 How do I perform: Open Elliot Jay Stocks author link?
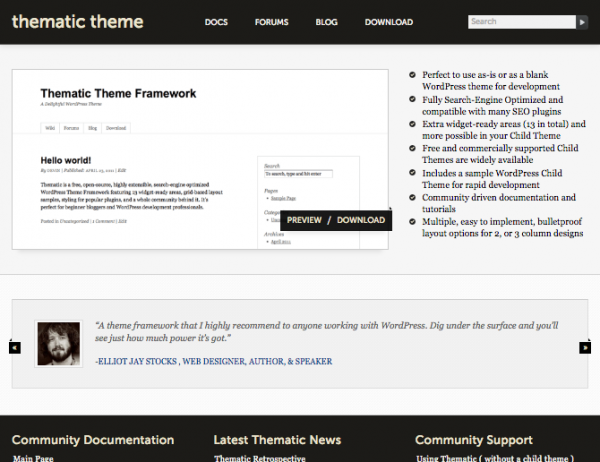[215, 361]
